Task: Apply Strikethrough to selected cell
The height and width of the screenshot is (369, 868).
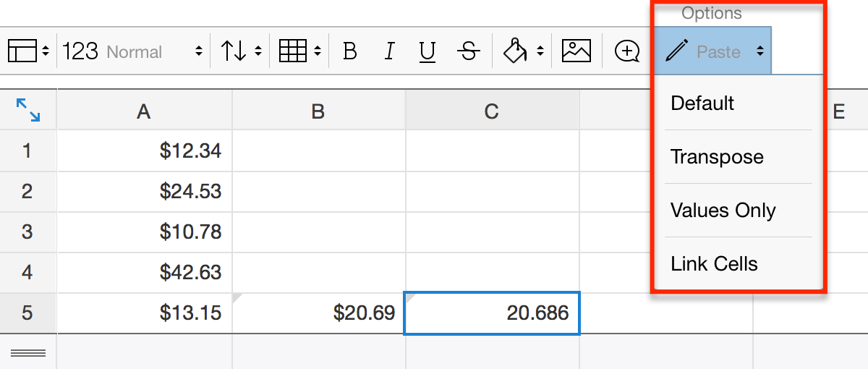Action: tap(469, 52)
